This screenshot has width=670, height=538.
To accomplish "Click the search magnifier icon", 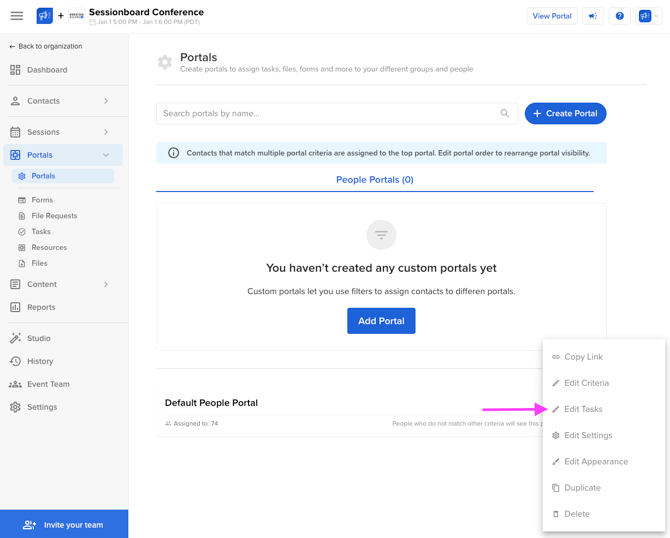I will pyautogui.click(x=505, y=114).
